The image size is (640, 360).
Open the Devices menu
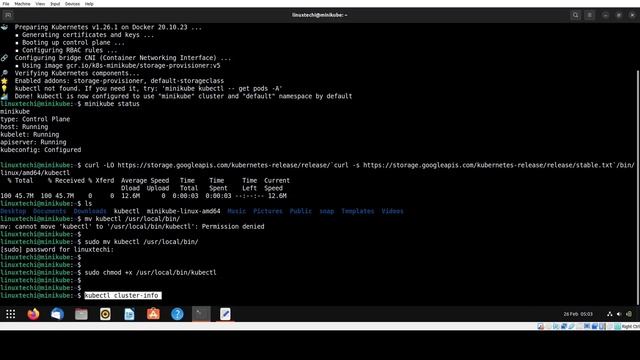point(72,4)
